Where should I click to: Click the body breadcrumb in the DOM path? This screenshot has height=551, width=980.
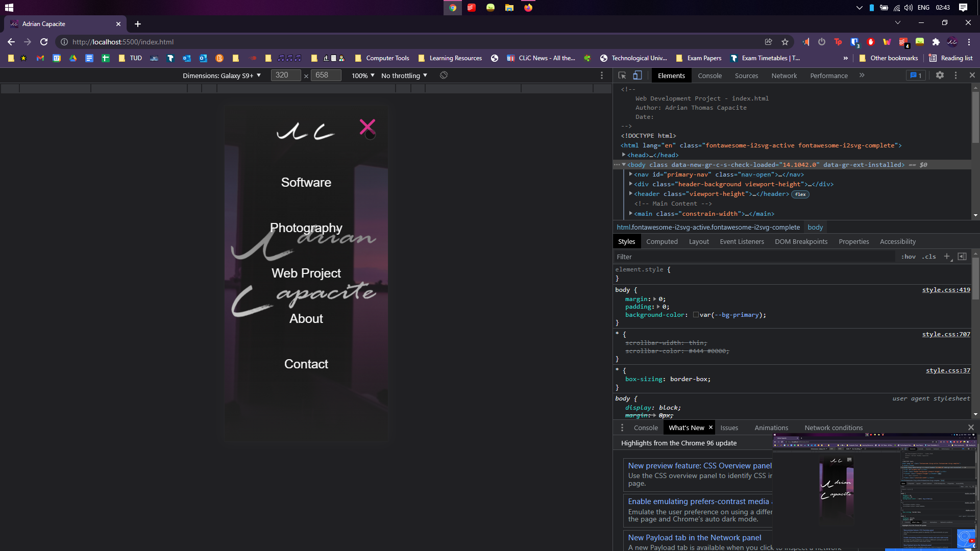tap(815, 227)
